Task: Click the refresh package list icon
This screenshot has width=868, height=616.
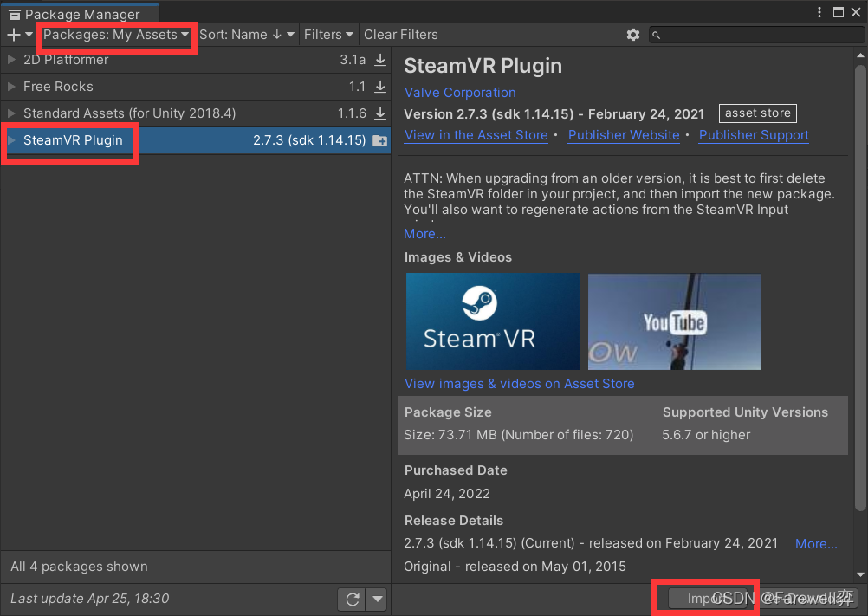Action: [352, 599]
